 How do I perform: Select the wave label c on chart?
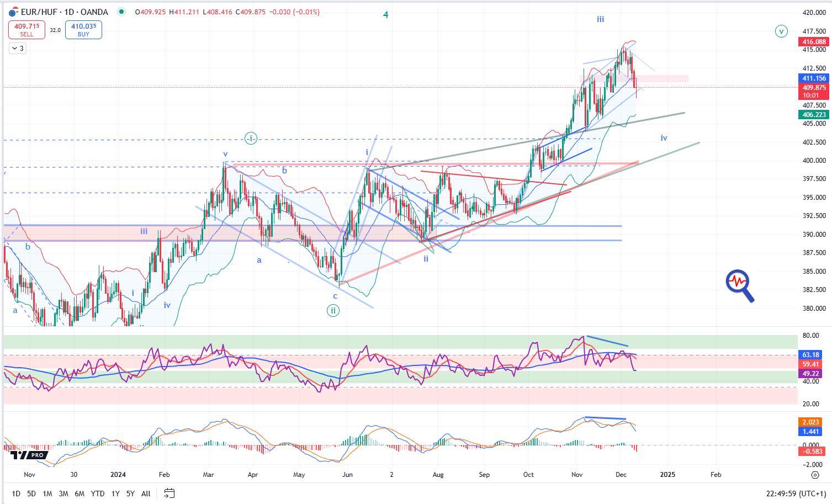[x=335, y=296]
